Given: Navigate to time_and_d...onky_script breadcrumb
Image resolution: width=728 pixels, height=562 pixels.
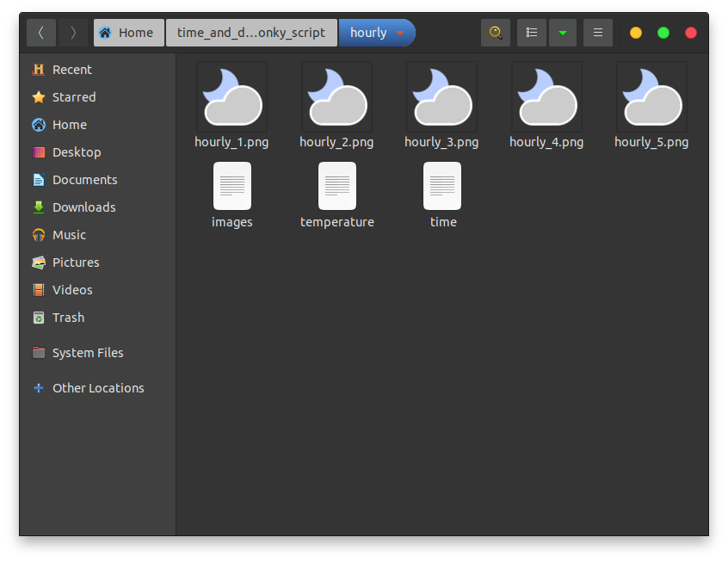Looking at the screenshot, I should [251, 33].
